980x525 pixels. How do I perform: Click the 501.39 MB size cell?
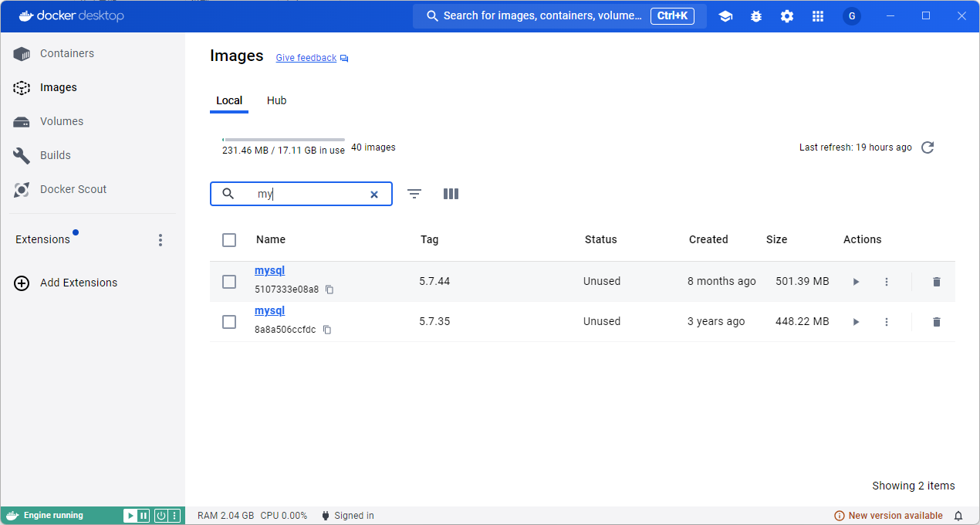coord(803,281)
